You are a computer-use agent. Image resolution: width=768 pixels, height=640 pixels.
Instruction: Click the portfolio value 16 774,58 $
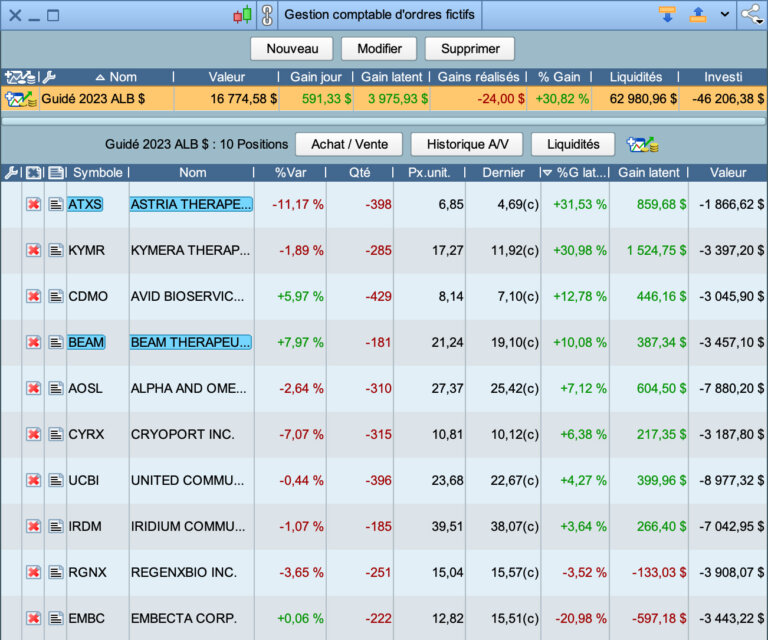click(x=244, y=99)
